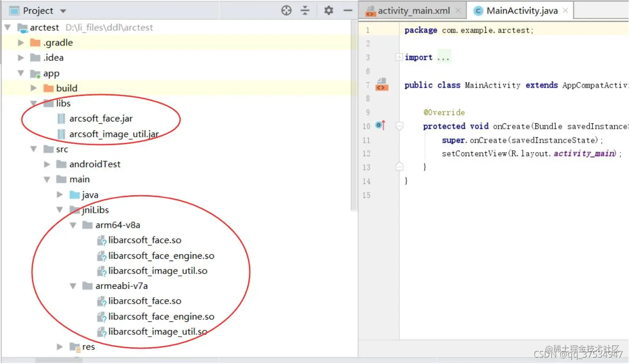Click the scroll-from-source target icon

point(286,10)
